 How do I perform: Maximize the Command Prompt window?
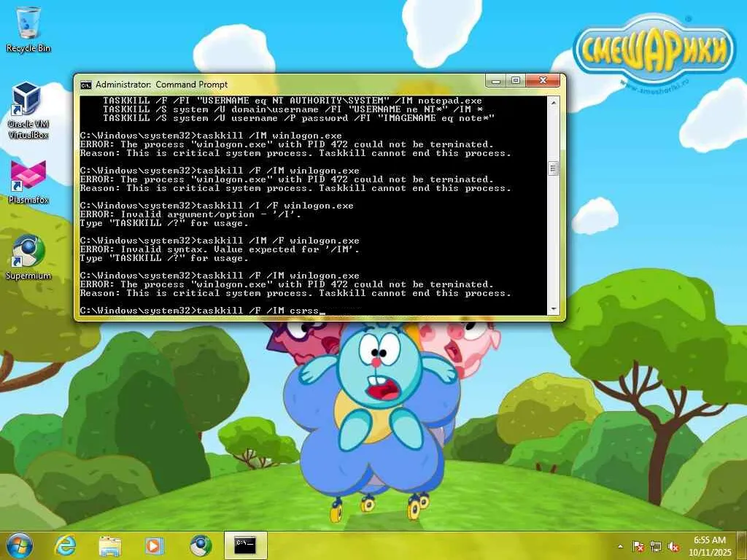point(516,80)
